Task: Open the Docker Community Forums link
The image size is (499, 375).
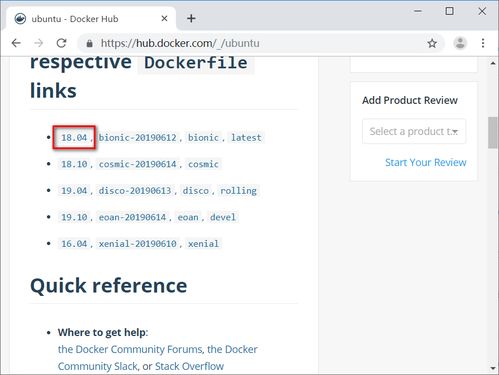Action: pos(130,349)
